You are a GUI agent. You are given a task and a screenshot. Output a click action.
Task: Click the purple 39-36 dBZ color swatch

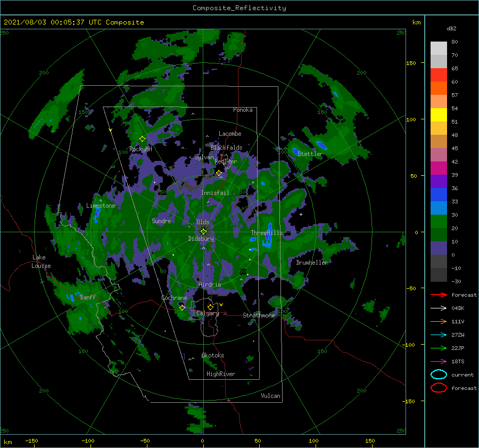tap(439, 182)
